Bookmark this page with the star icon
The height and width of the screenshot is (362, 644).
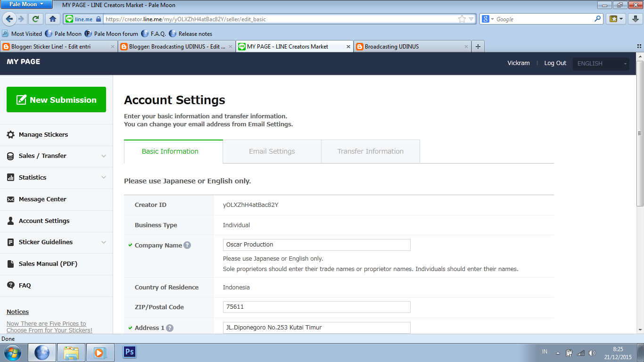[462, 19]
